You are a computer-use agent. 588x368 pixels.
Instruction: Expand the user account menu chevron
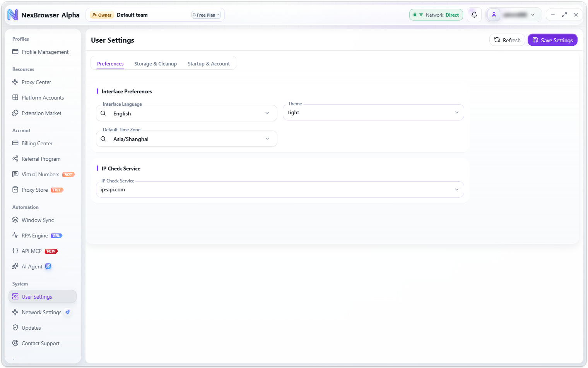tap(533, 15)
